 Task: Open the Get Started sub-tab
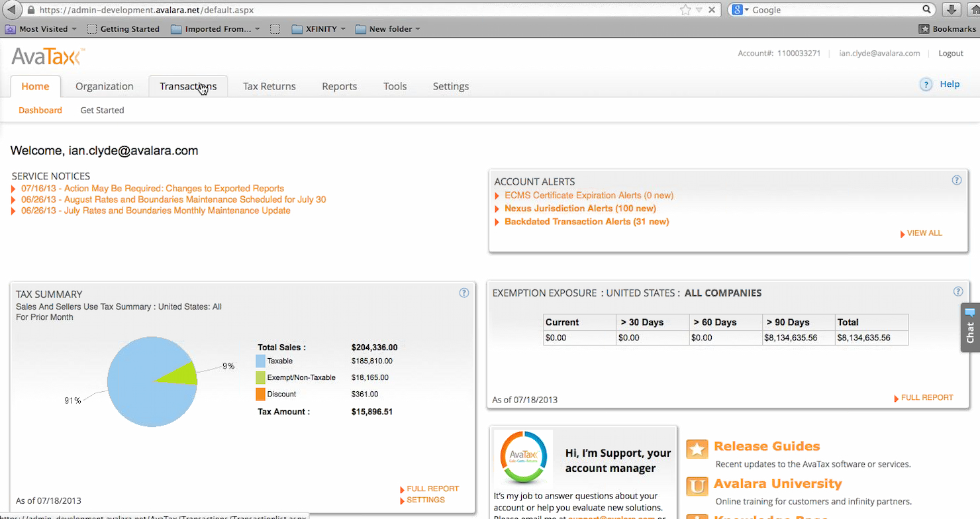(x=102, y=111)
